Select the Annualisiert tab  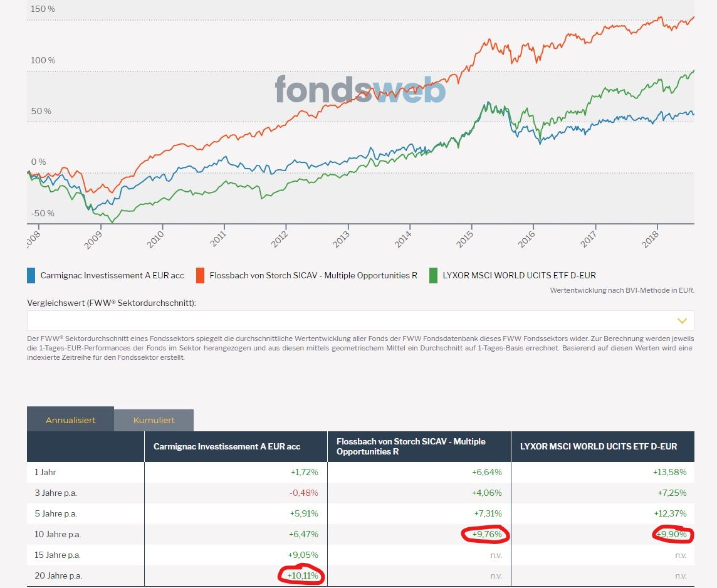coord(70,419)
